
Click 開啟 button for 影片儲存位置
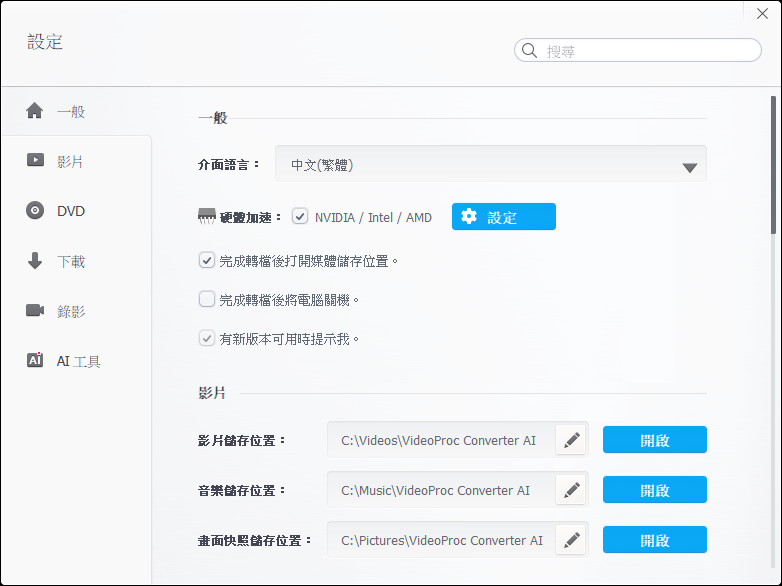[x=654, y=440]
